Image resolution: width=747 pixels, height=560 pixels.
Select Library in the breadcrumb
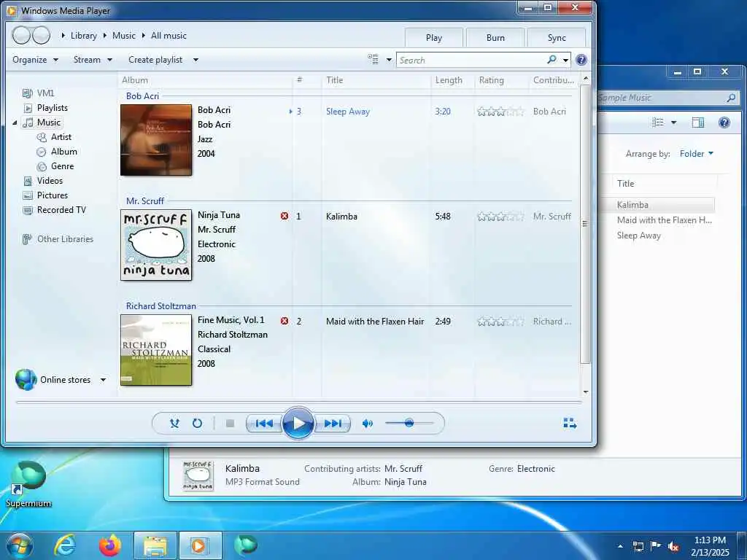83,36
